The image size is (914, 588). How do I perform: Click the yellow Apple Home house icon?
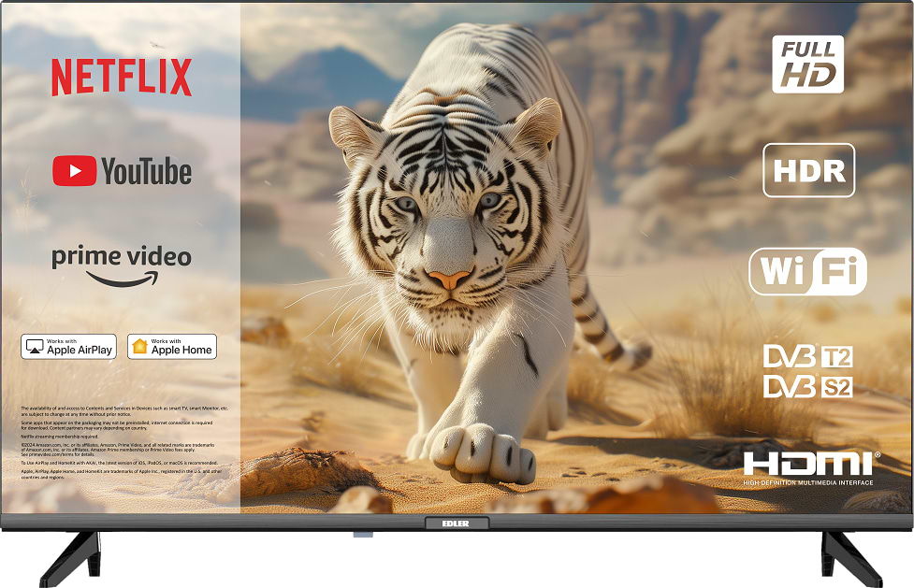click(140, 347)
